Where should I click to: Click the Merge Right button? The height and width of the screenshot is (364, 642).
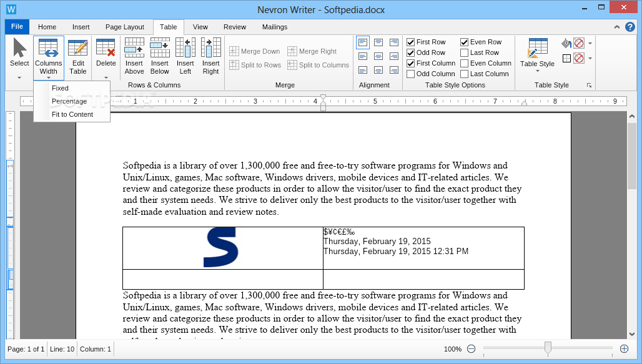tap(312, 51)
